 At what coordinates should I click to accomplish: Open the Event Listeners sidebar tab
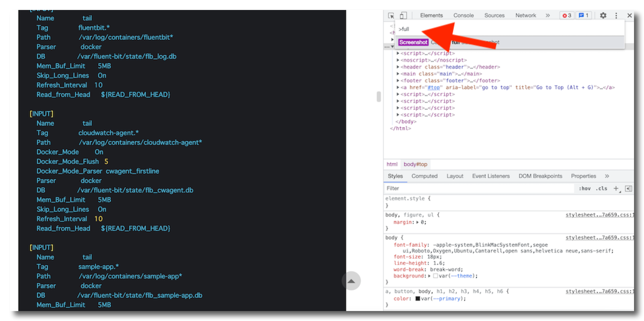click(491, 176)
